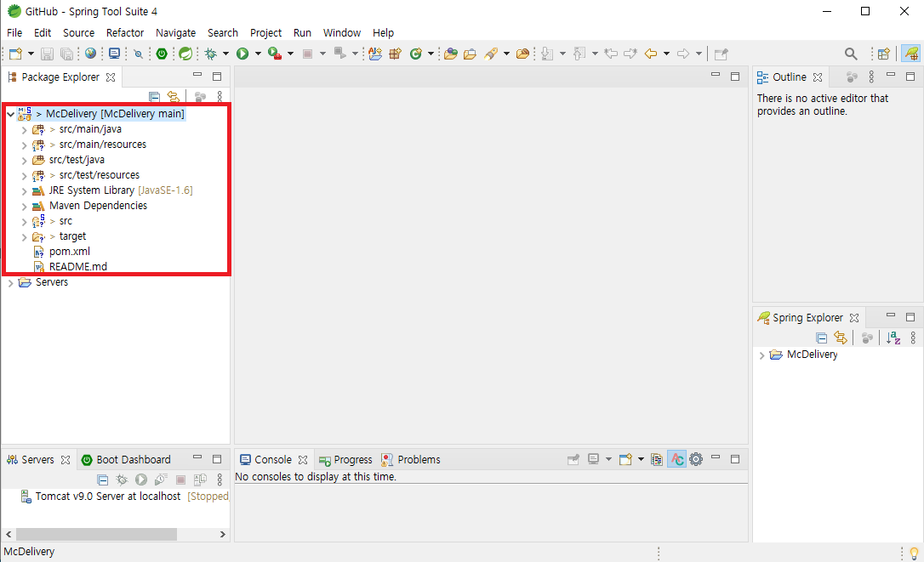Minimize the Spring Explorer view
The image size is (924, 562).
point(891,316)
